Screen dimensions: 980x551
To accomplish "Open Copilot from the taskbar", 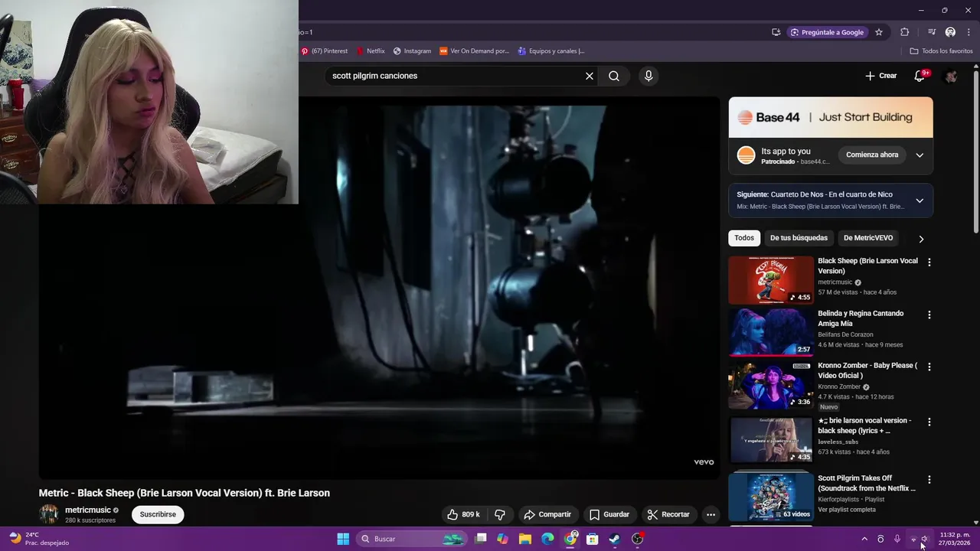I will pos(502,539).
